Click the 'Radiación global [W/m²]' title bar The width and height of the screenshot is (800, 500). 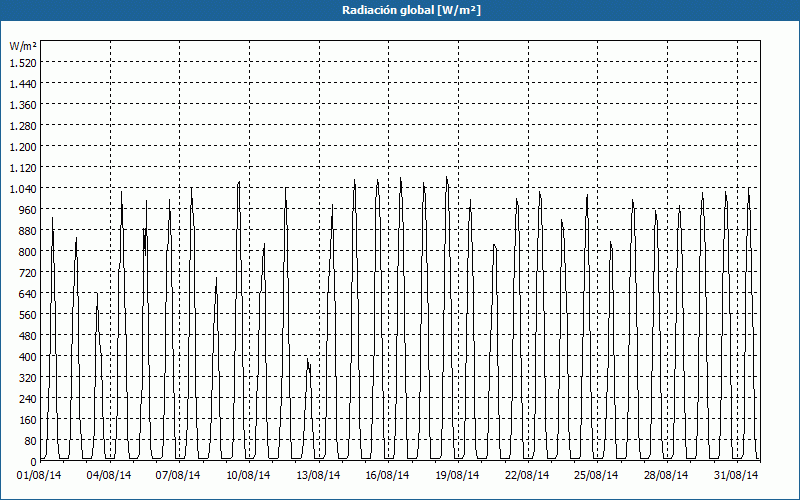click(x=400, y=10)
